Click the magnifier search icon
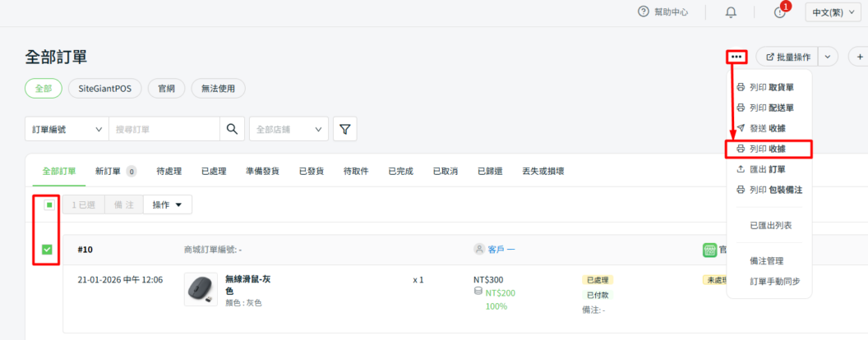 (x=232, y=129)
